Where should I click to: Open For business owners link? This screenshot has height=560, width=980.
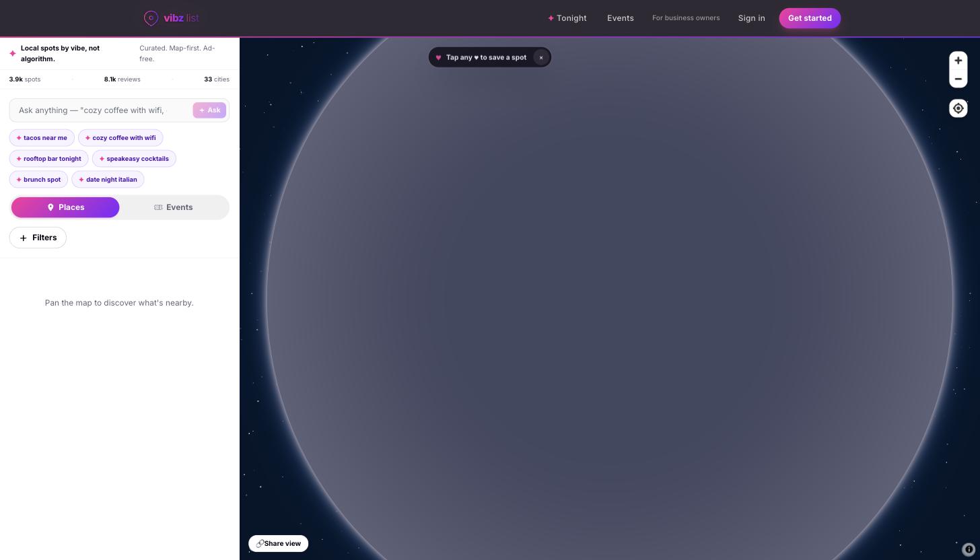[x=686, y=18]
